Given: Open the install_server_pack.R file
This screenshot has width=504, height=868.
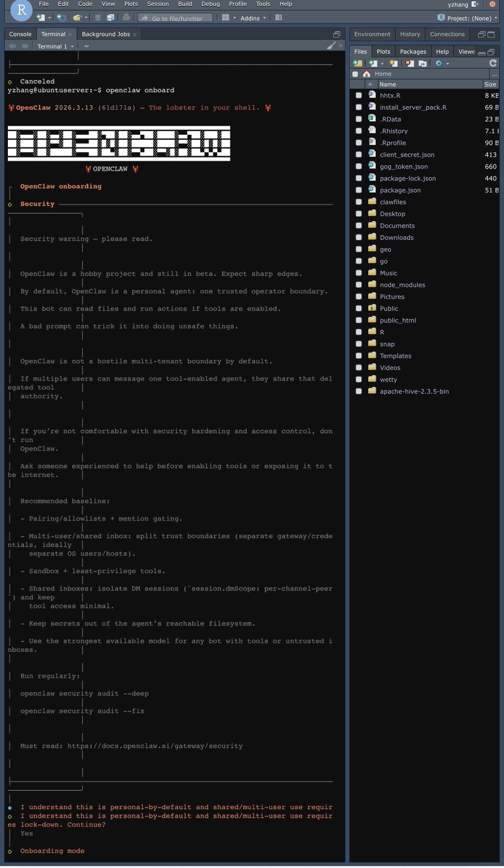Looking at the screenshot, I should pyautogui.click(x=413, y=107).
